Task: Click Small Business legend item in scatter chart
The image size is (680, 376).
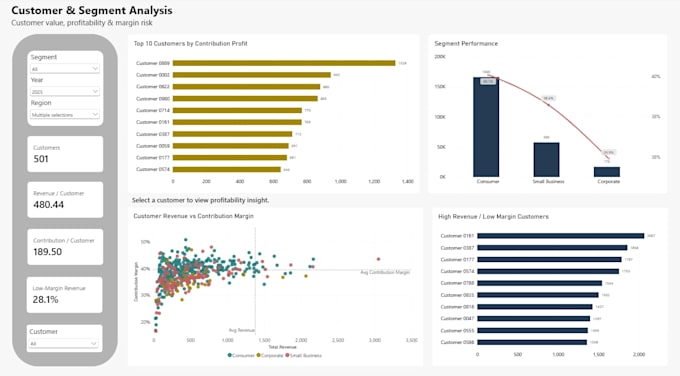Action: click(303, 356)
